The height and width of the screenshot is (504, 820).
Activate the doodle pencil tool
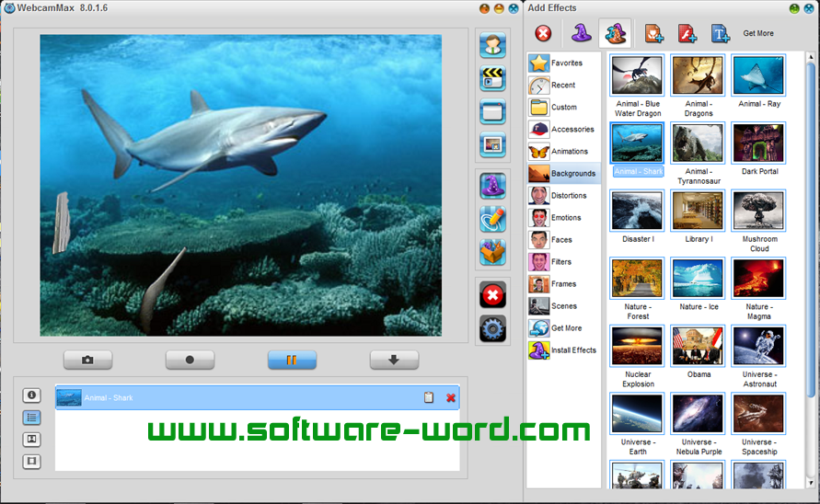(492, 219)
